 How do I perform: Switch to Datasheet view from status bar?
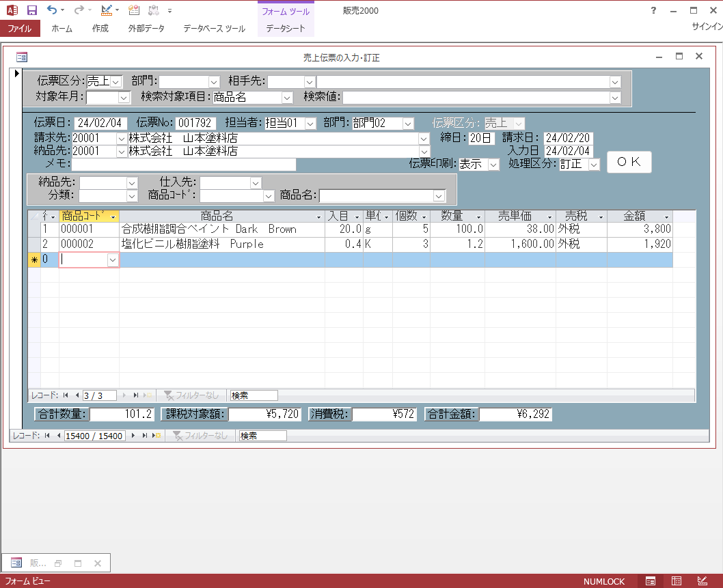click(x=677, y=581)
